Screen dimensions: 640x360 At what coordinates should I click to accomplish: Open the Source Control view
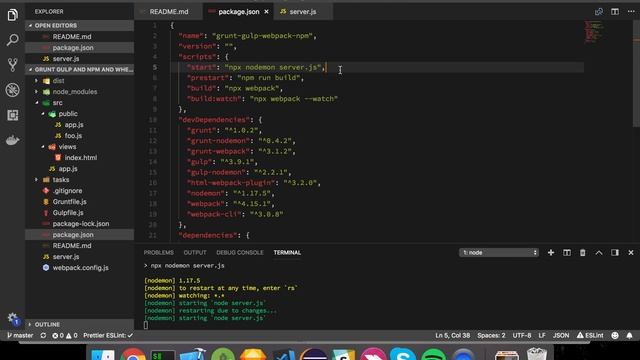click(13, 65)
